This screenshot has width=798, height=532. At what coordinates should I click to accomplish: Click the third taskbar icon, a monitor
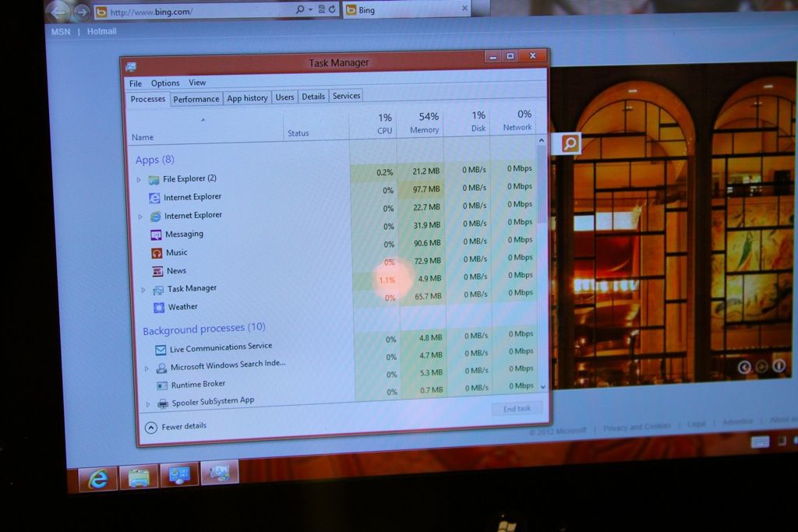pos(179,474)
